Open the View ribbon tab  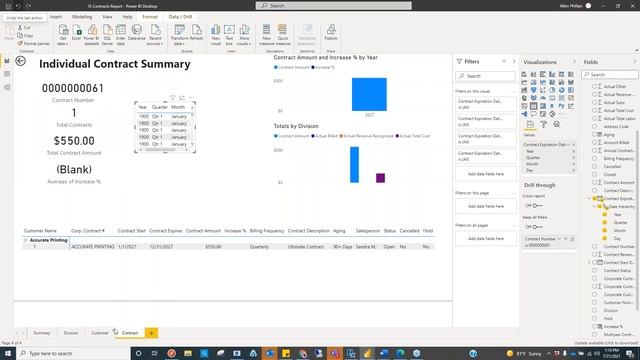pyautogui.click(x=107, y=17)
